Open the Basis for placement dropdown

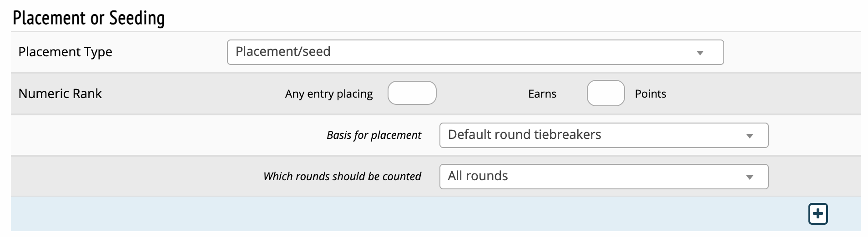click(x=603, y=135)
